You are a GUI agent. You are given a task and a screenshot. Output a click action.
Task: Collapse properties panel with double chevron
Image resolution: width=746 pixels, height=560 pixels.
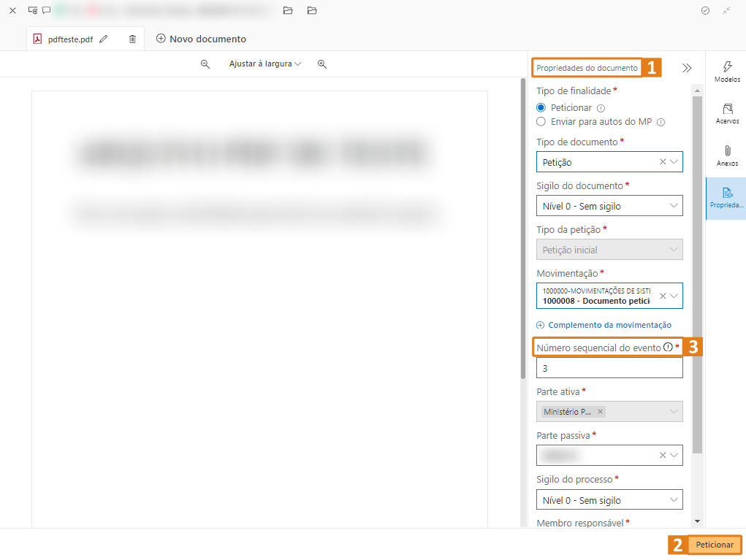click(687, 68)
